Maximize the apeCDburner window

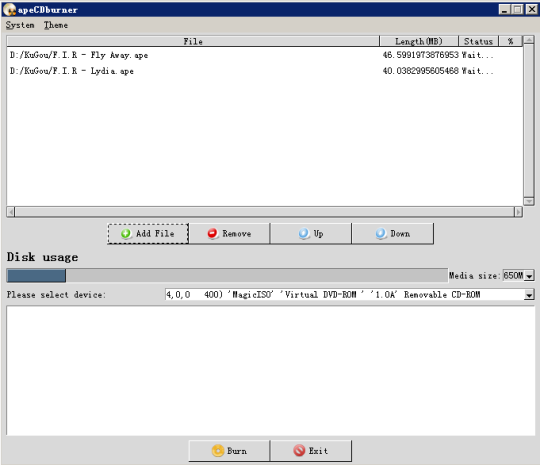pyautogui.click(x=517, y=9)
